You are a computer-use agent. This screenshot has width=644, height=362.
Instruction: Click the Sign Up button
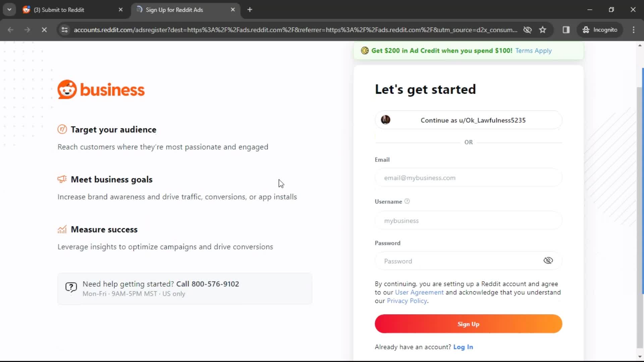pos(468,324)
